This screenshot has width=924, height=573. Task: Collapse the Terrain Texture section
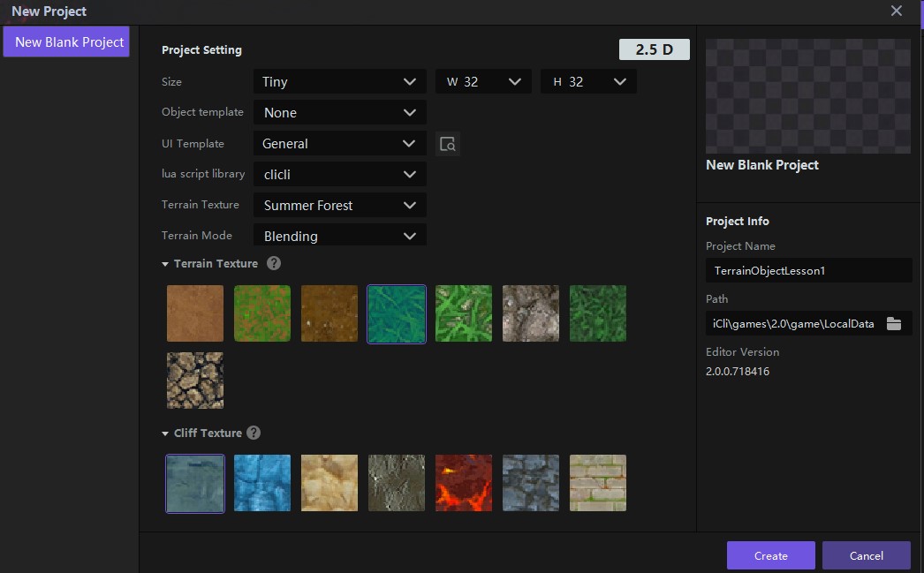coord(166,264)
